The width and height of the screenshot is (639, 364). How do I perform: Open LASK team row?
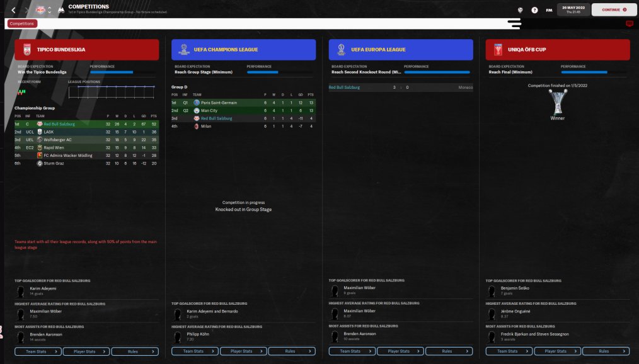pyautogui.click(x=87, y=132)
